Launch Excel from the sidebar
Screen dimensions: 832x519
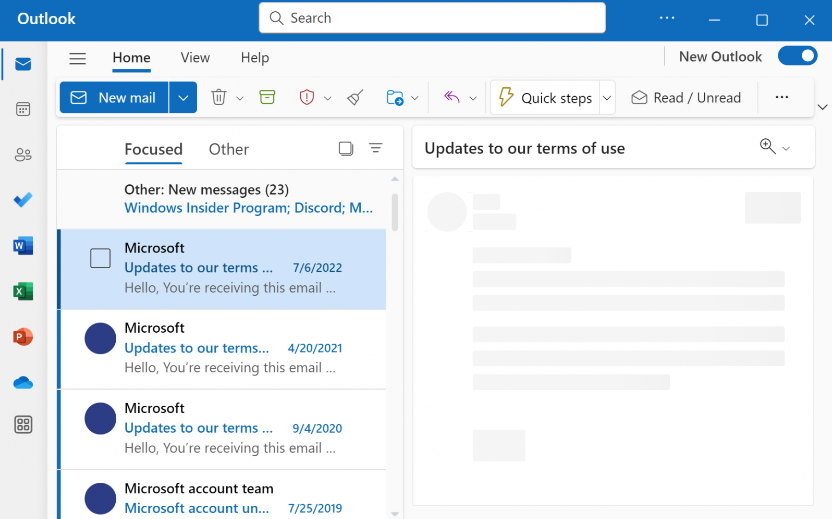[x=23, y=291]
